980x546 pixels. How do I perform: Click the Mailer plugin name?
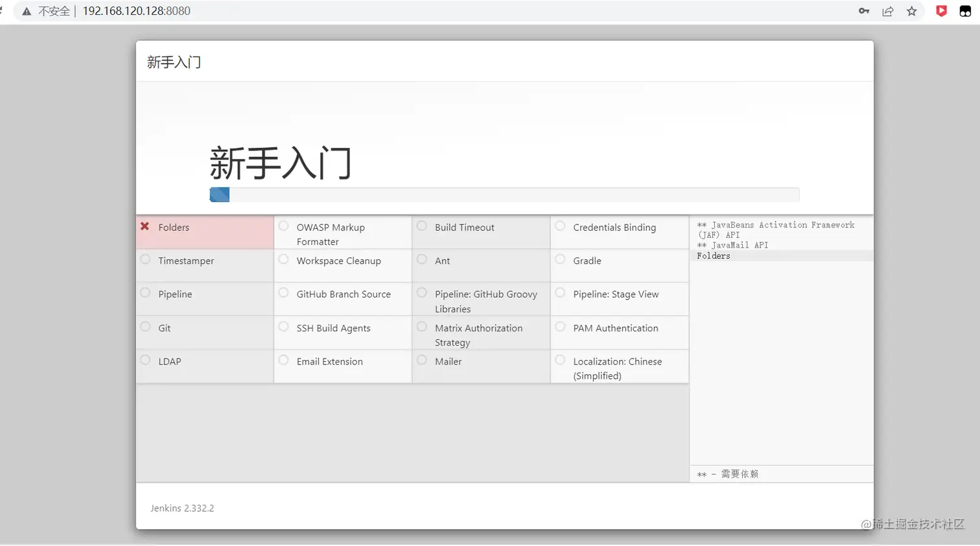[449, 362]
